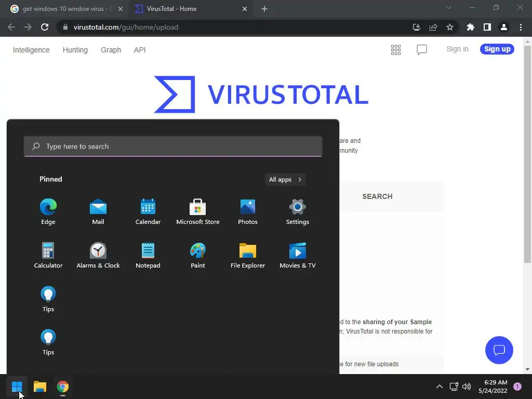
Task: Click the share page icon
Action: pyautogui.click(x=433, y=27)
